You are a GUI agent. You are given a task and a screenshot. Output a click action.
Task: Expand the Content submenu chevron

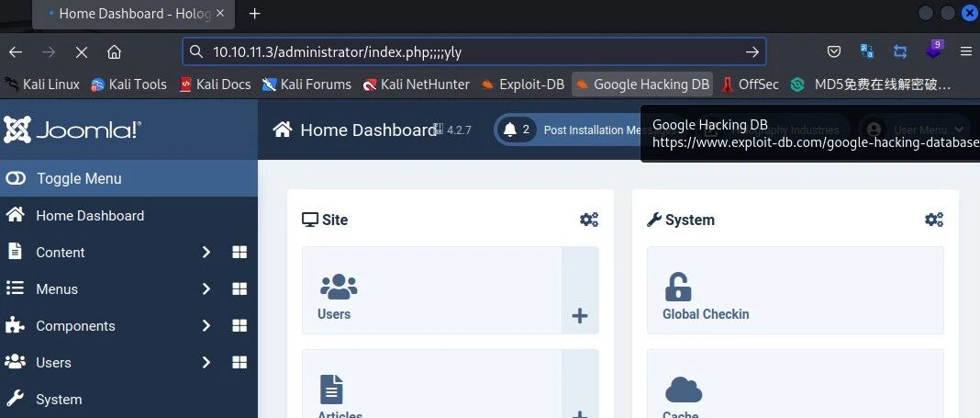[x=206, y=252]
